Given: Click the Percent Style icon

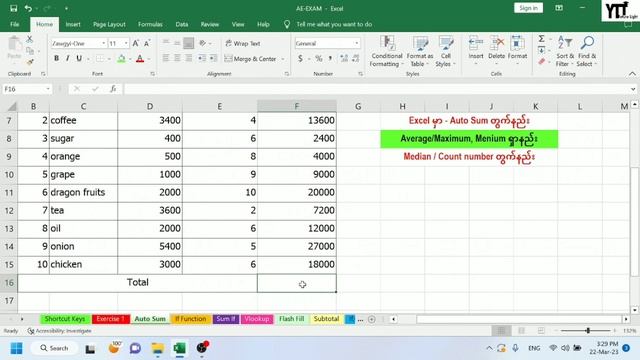Looking at the screenshot, I should click(319, 58).
